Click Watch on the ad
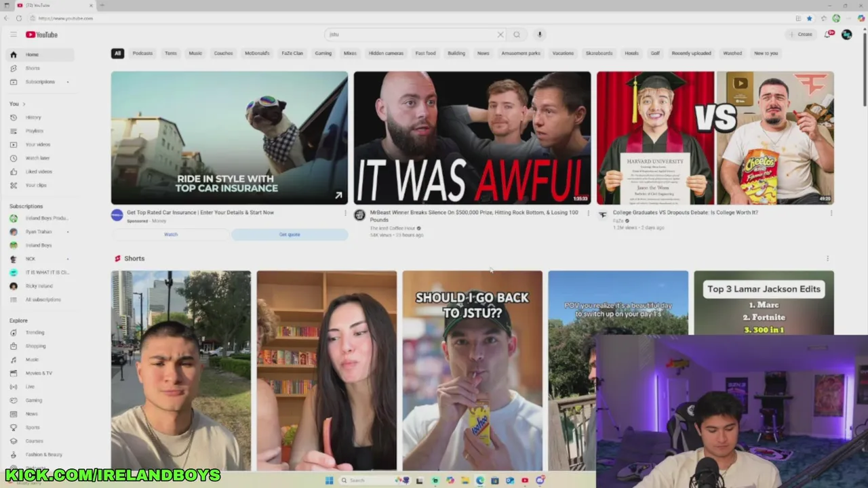Image resolution: width=868 pixels, height=488 pixels. pyautogui.click(x=171, y=235)
